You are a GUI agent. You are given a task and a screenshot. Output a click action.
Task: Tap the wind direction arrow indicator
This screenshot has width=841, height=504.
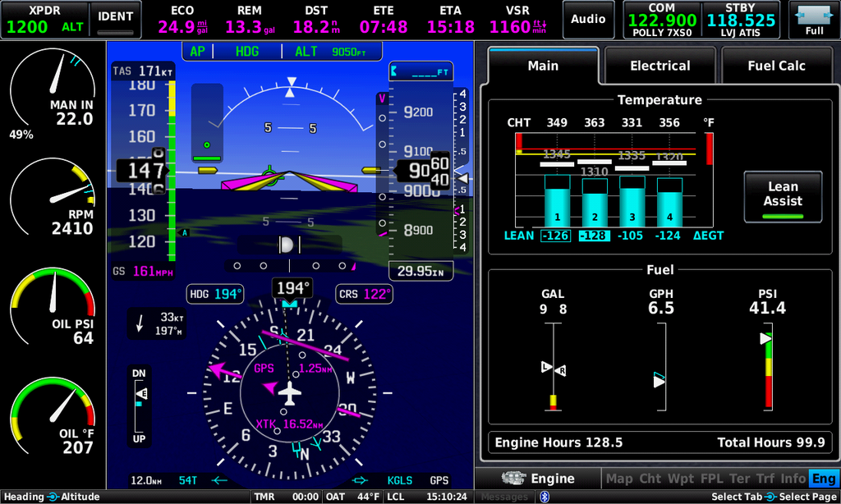pos(140,324)
